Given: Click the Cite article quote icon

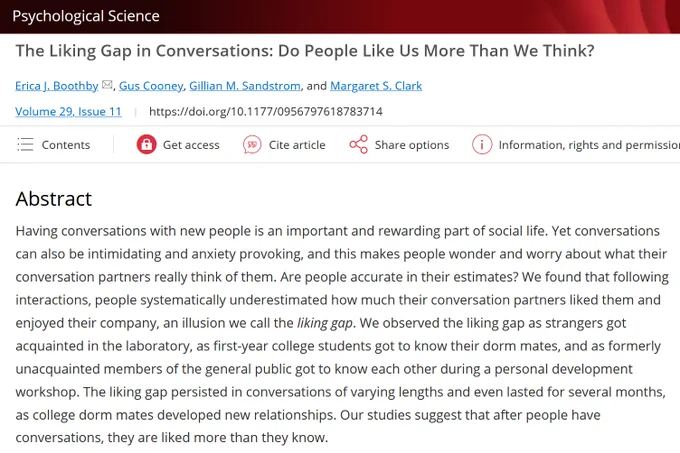Looking at the screenshot, I should [252, 144].
